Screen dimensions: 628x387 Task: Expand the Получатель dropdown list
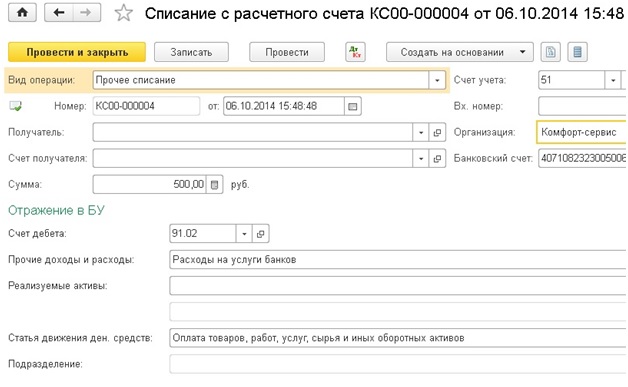click(421, 132)
